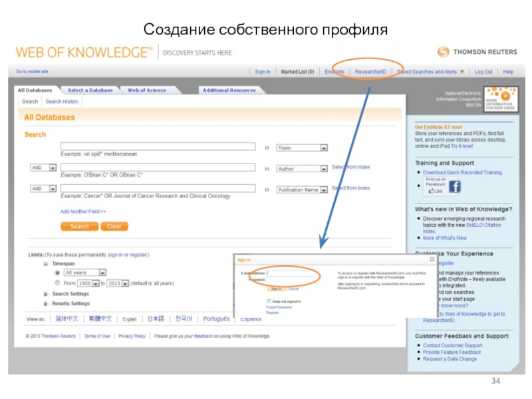Screen dimensions: 532x399
Task: Switch view language to 日本語
Action: coord(156,319)
